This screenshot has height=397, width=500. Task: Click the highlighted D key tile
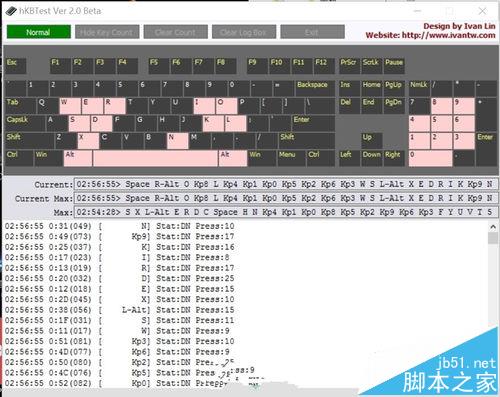(101, 123)
